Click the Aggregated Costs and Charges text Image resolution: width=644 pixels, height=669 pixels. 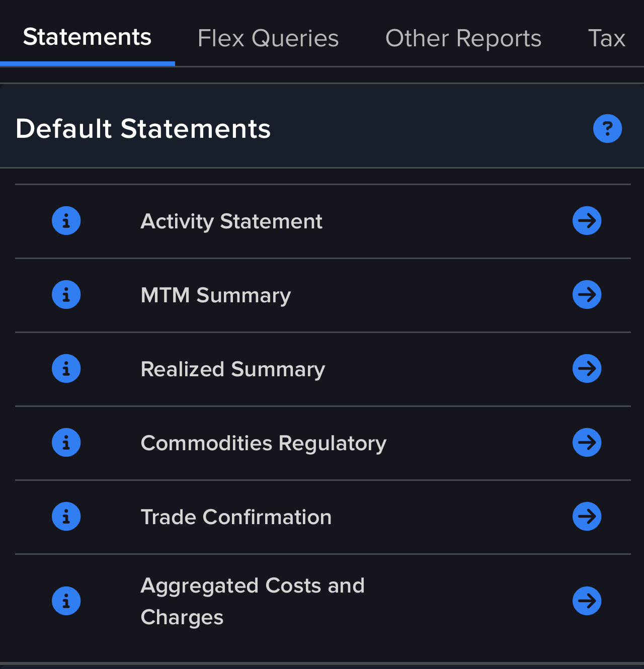pos(253,602)
